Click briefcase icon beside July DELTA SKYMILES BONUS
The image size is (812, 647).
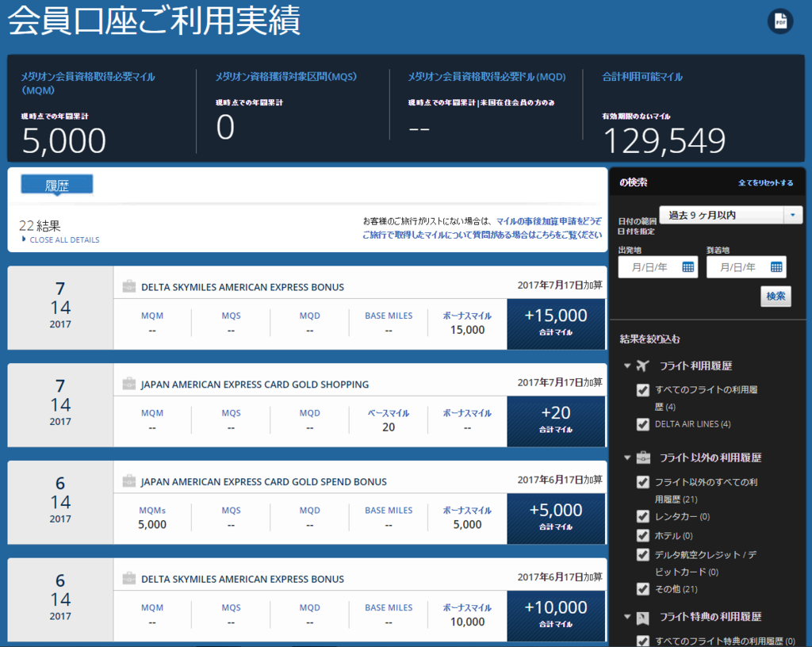coord(129,286)
